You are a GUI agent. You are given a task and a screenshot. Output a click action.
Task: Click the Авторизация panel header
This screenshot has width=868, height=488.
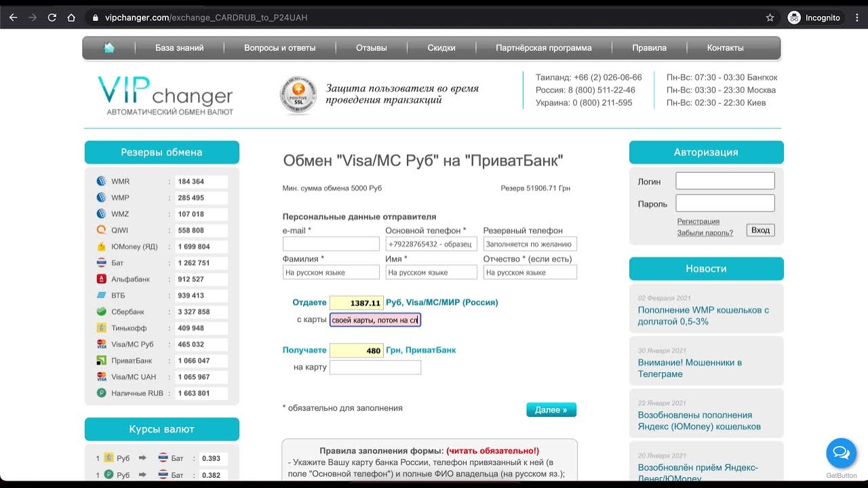[x=707, y=152]
